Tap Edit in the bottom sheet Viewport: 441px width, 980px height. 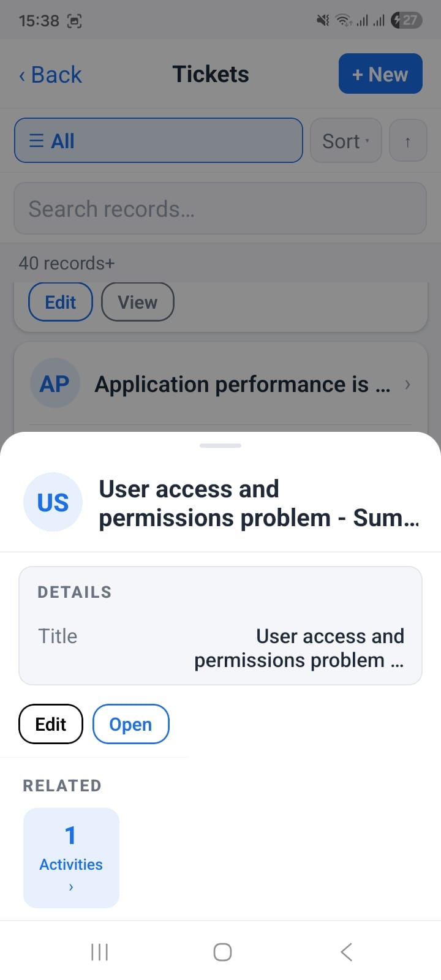point(51,724)
